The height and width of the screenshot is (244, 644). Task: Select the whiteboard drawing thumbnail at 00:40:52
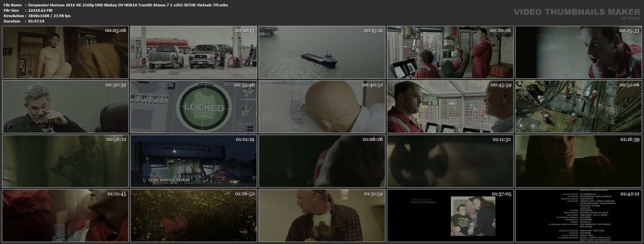click(x=322, y=107)
